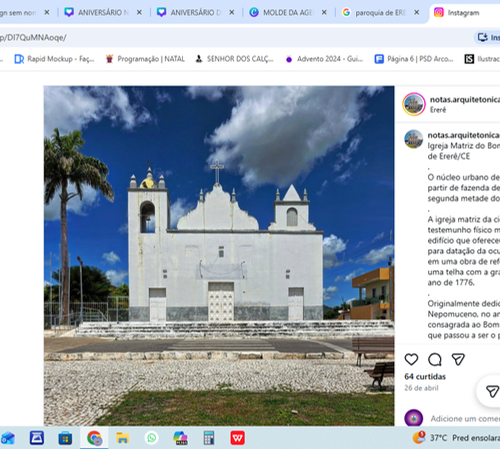Open Rapid Mockup bookmark
The width and height of the screenshot is (500, 449).
[x=54, y=59]
